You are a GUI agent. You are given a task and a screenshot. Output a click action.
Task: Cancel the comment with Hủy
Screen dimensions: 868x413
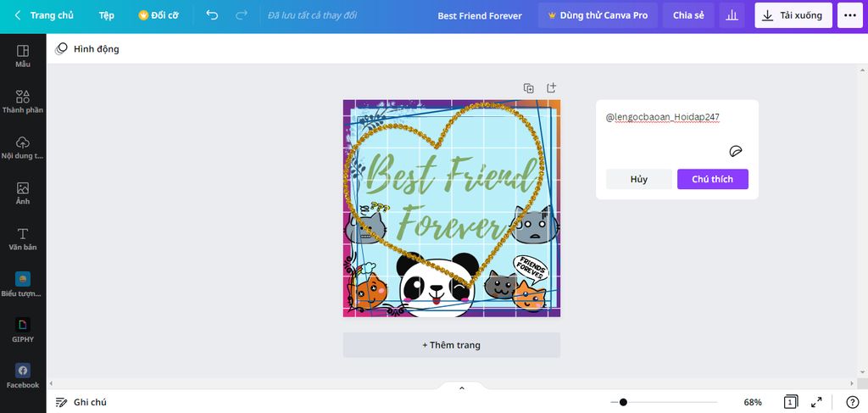point(639,180)
